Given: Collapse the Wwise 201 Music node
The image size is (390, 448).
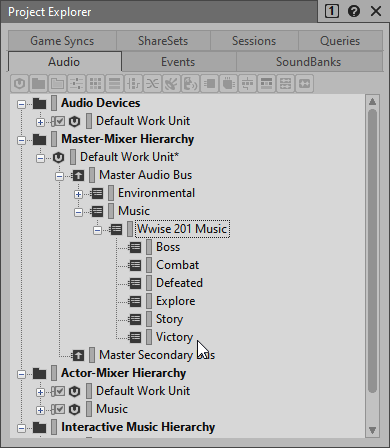Looking at the screenshot, I should click(97, 230).
